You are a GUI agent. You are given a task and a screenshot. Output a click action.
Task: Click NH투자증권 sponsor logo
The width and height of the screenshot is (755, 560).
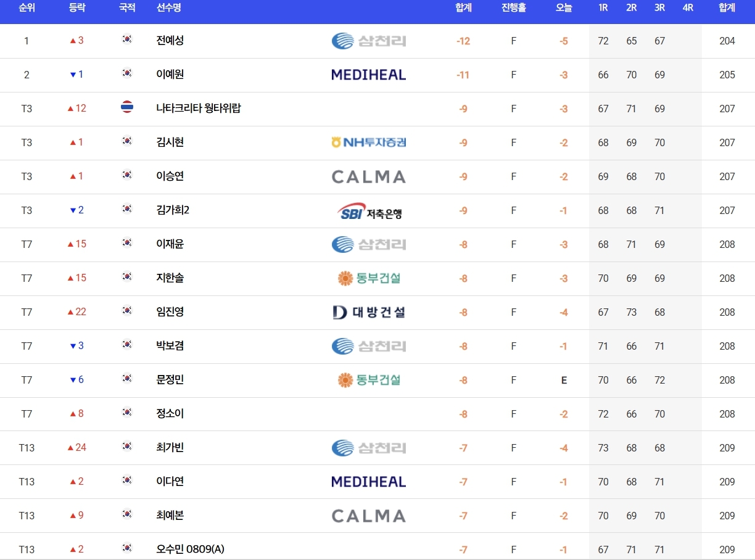[x=368, y=142]
